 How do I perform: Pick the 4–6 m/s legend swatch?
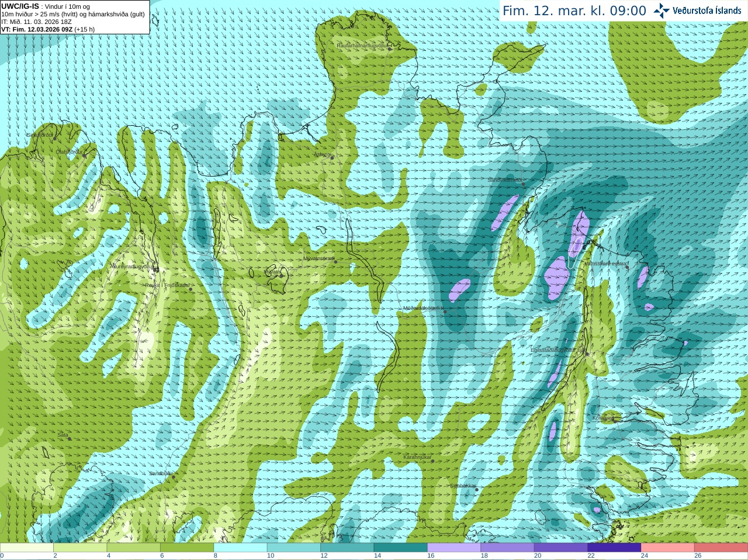[134, 548]
